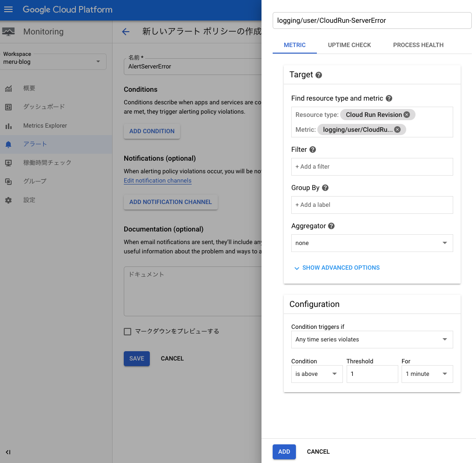Image resolution: width=476 pixels, height=463 pixels.
Task: Click the ADD NOTIFICATION CHANNEL button
Action: [171, 202]
